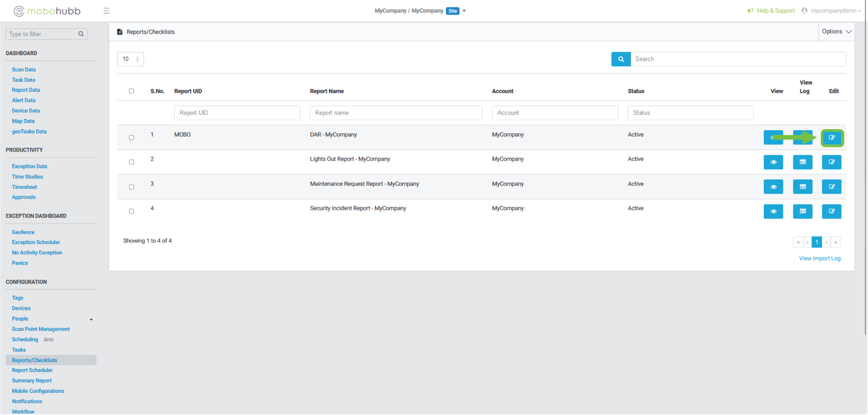Toggle the hamburger sidebar menu icon
The height and width of the screenshot is (415, 868).
tap(106, 11)
